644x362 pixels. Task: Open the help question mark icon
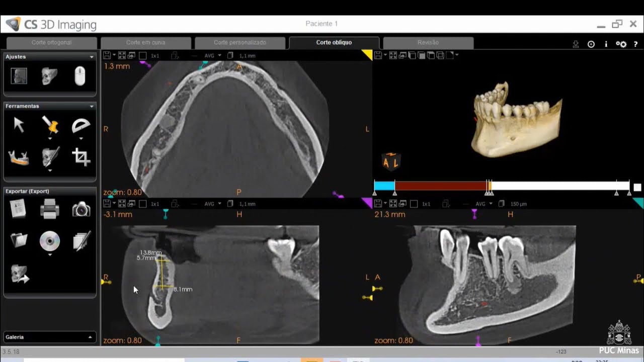pos(636,44)
